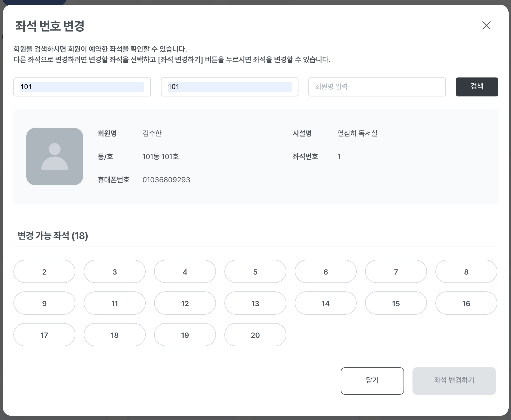Select seat number 19

tap(185, 335)
